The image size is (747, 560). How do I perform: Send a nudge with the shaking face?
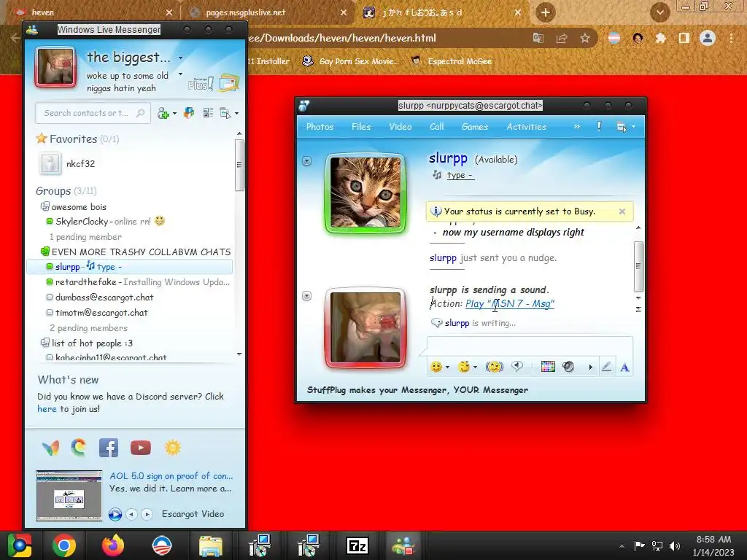[495, 367]
